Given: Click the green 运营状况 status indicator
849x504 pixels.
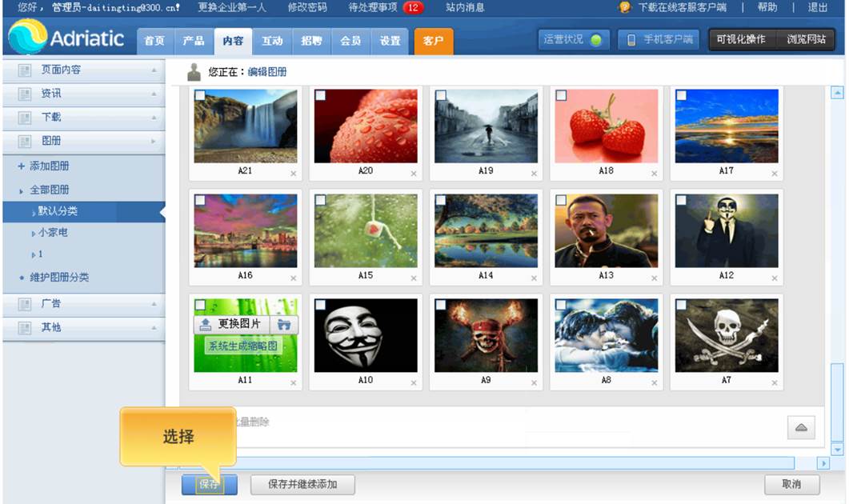Looking at the screenshot, I should tap(595, 40).
